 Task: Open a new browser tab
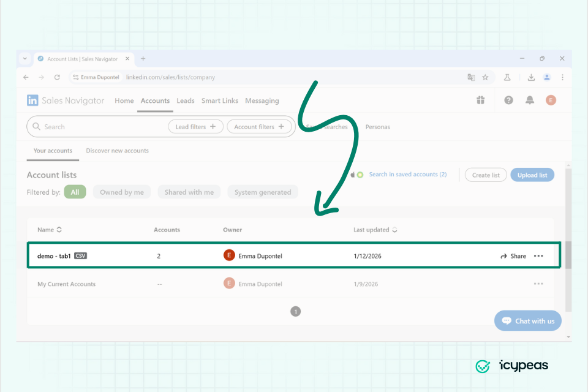click(x=143, y=59)
